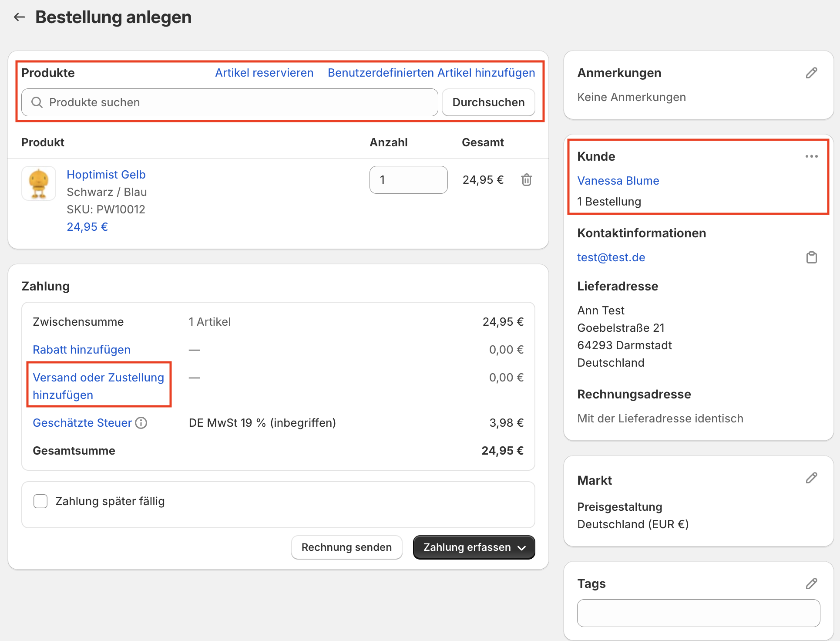The image size is (840, 641).
Task: Open the Kunde three-dot menu
Action: (811, 156)
